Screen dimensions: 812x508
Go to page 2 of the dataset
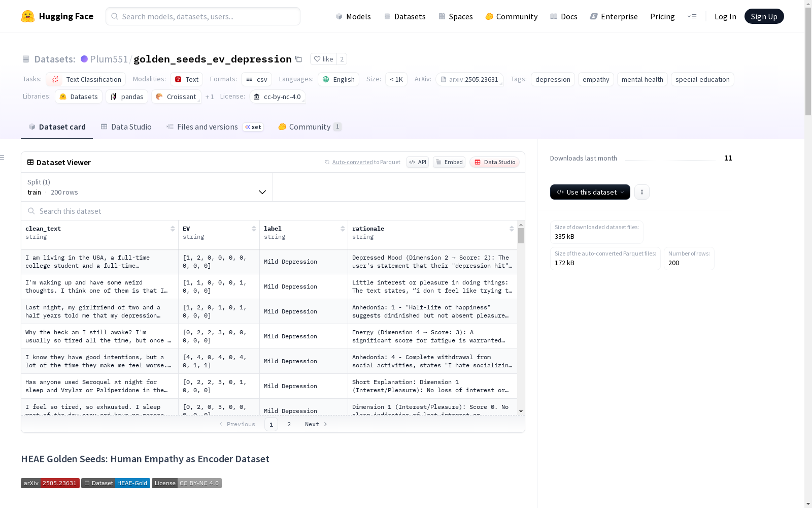click(289, 424)
